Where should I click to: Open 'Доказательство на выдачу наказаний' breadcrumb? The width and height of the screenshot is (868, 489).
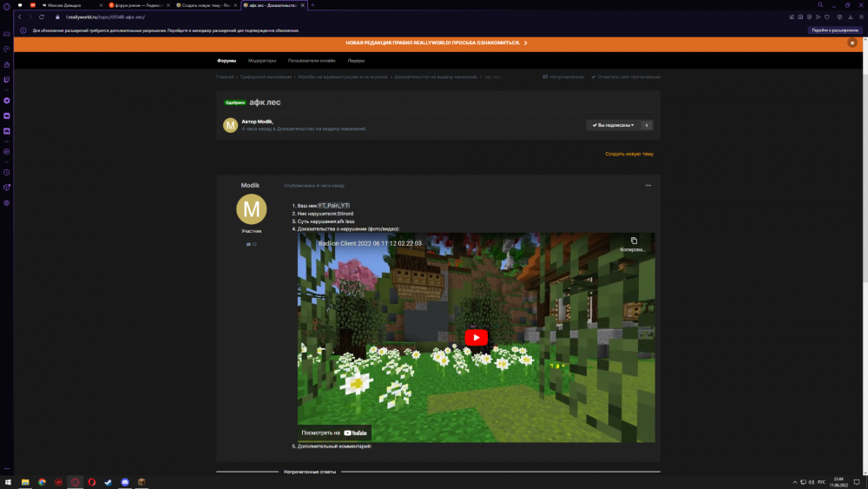click(435, 77)
